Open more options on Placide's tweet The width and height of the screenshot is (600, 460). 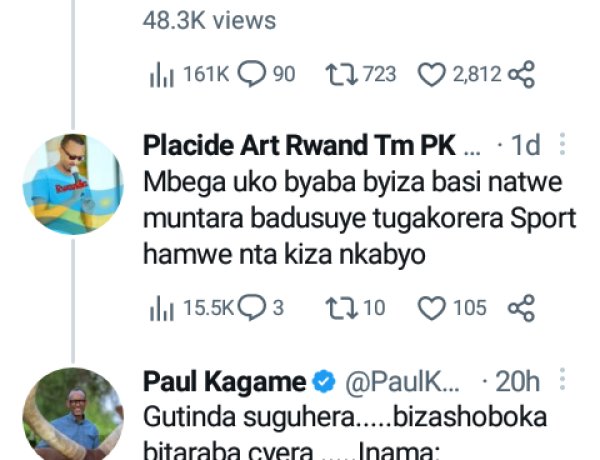[x=562, y=145]
